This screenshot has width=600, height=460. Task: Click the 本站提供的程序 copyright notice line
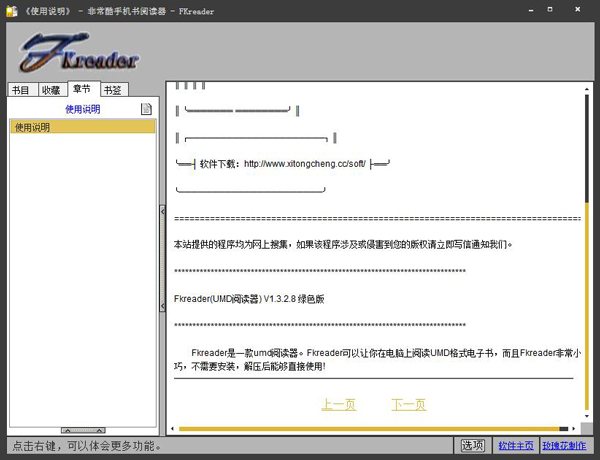pos(343,244)
